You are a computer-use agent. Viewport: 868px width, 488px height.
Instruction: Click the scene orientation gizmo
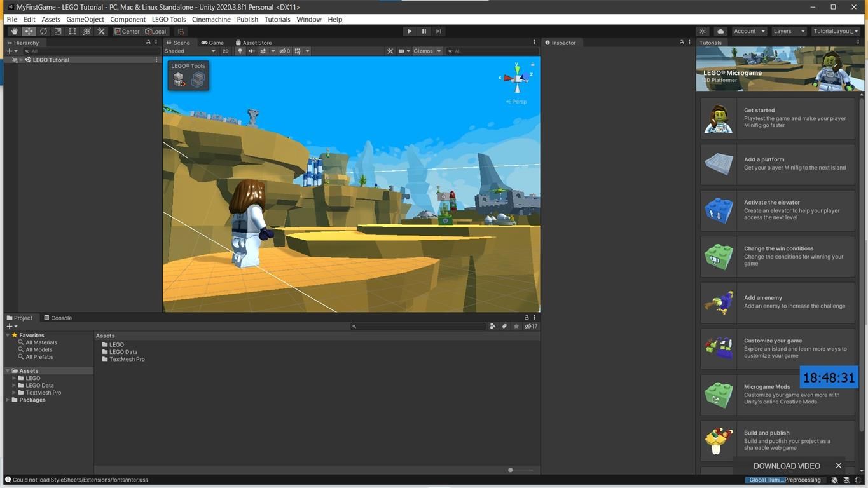(x=517, y=78)
